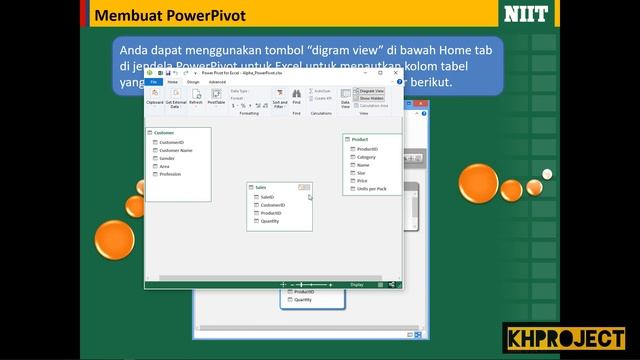640x360 pixels.
Task: Open the Data Type dropdown
Action: tap(240, 91)
